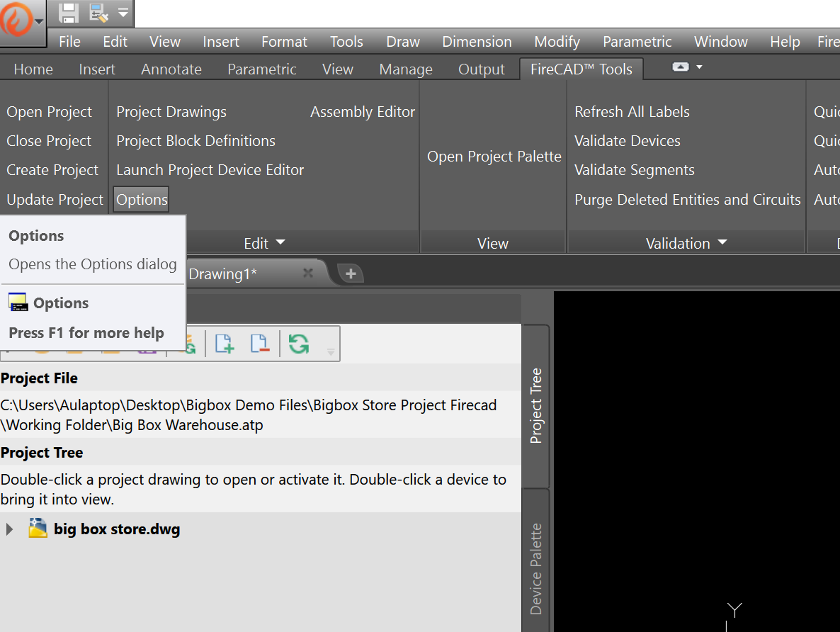The height and width of the screenshot is (632, 840).
Task: Click Project Drawings
Action: pos(171,111)
